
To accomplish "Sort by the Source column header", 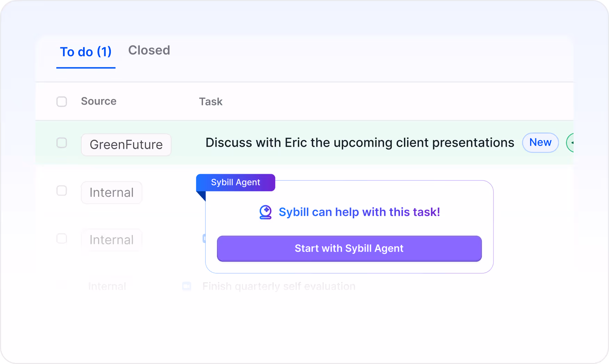I will pos(99,101).
